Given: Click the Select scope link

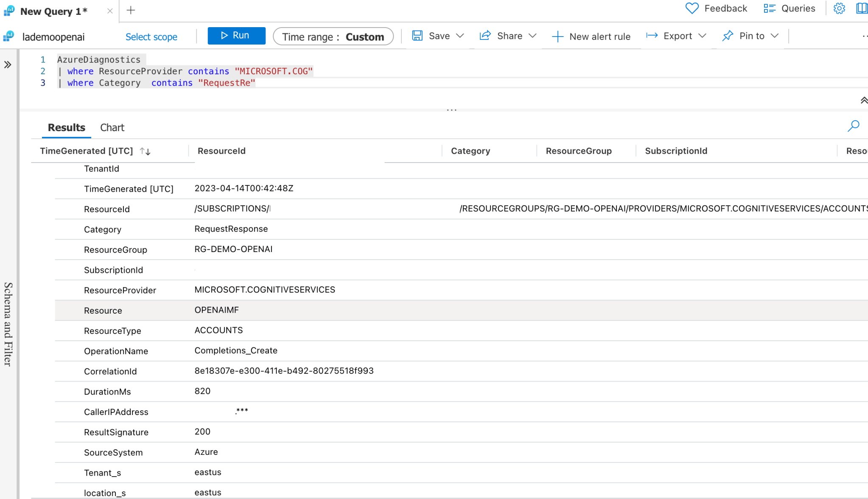Looking at the screenshot, I should 151,37.
